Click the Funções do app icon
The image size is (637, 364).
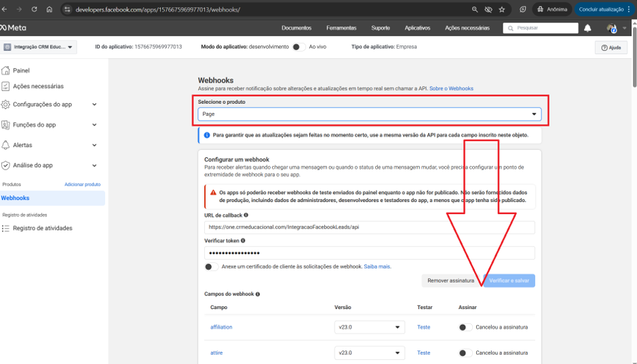tap(5, 125)
